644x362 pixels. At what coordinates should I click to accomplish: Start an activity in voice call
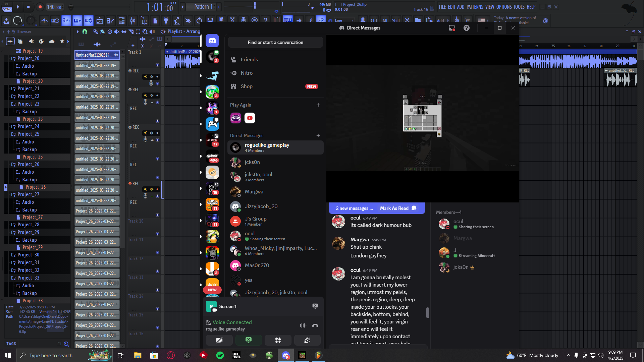pos(278,340)
